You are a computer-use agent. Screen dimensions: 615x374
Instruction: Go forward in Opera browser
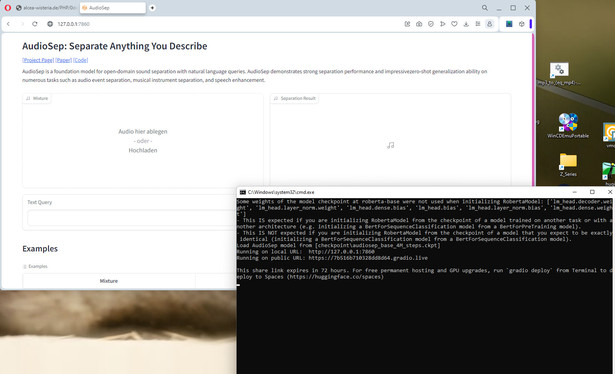tap(22, 24)
